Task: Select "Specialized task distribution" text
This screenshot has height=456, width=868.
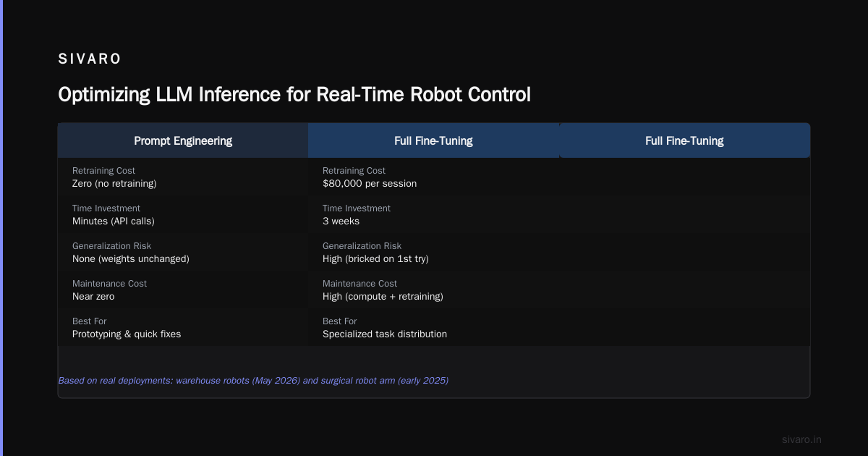Action: pyautogui.click(x=385, y=334)
